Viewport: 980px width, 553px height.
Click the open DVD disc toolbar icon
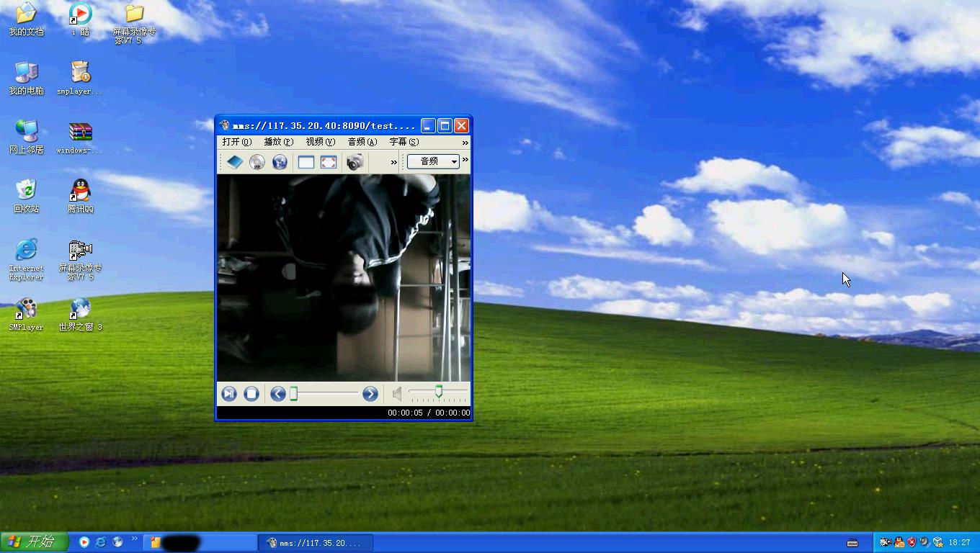257,162
